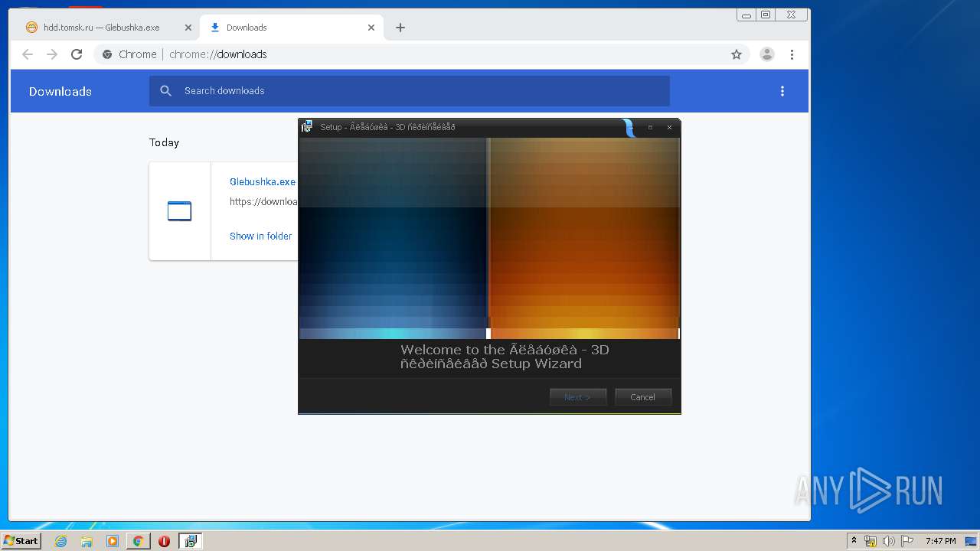Select the Downloads tab in Chrome
This screenshot has height=551, width=980.
pos(291,28)
